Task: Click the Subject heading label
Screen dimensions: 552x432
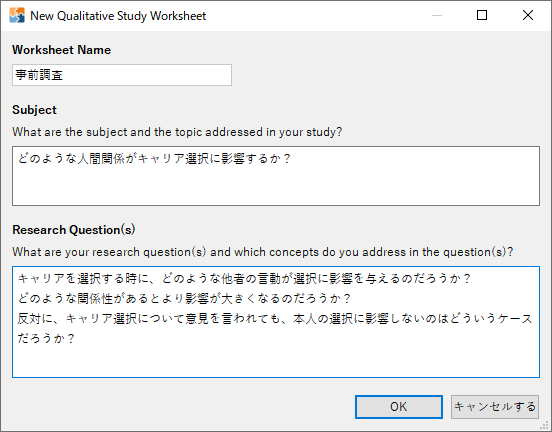Action: (x=34, y=110)
